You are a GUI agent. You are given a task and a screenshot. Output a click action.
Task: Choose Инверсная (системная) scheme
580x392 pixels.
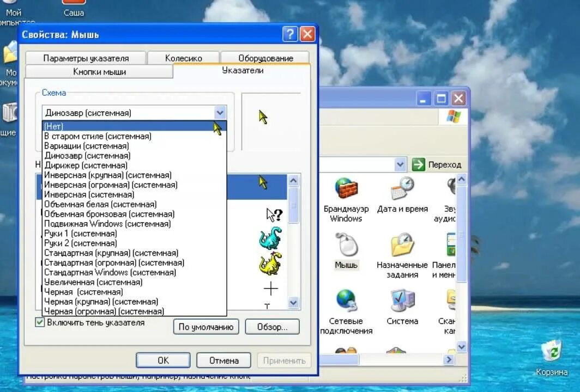(x=134, y=194)
